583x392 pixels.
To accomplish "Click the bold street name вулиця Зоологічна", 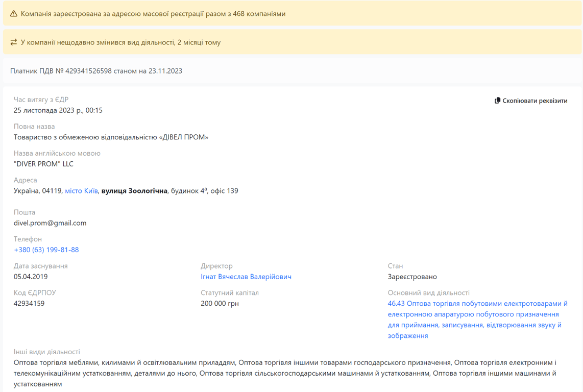I will [x=134, y=191].
